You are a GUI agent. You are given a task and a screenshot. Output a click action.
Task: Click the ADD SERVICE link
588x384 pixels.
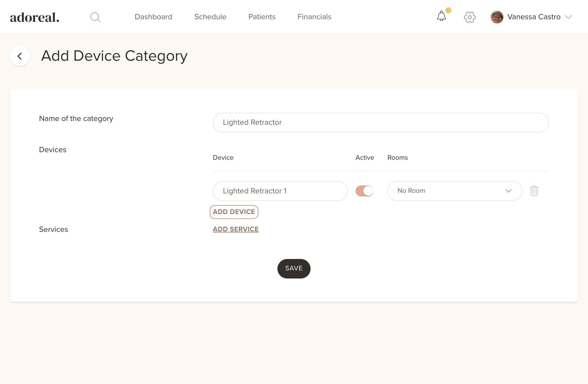click(236, 229)
